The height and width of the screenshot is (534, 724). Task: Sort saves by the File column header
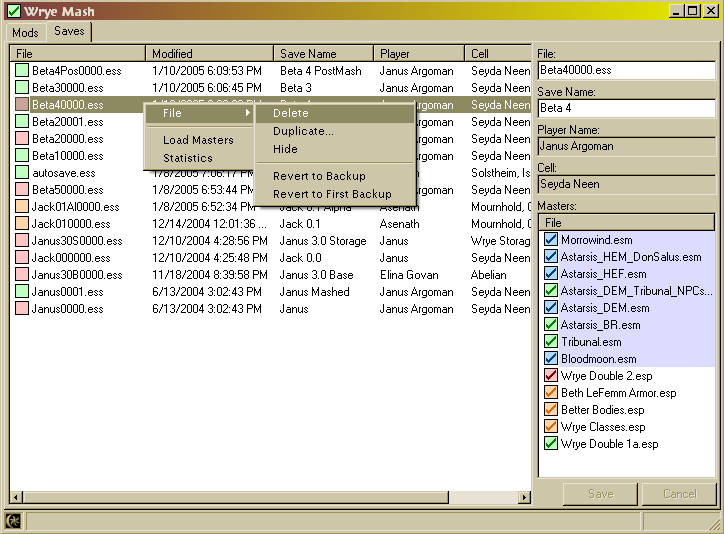click(78, 54)
